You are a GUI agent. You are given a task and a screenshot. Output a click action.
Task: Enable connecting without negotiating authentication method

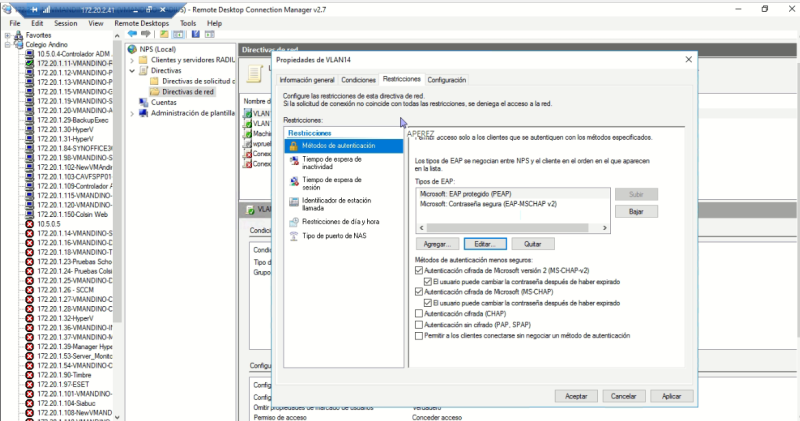tap(419, 336)
